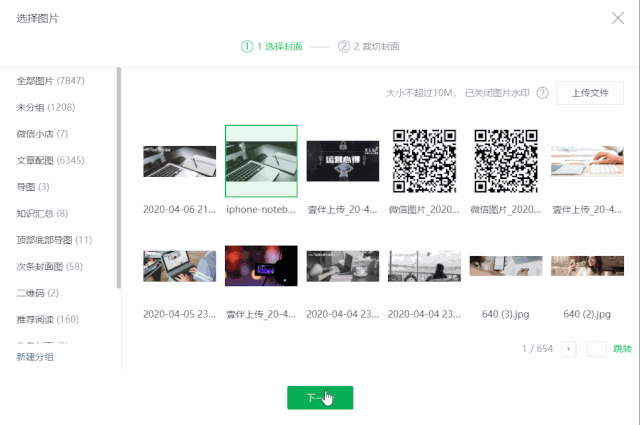Click step 1 选择封面 indicator
Viewport: 640px width, 425px height.
(x=272, y=47)
